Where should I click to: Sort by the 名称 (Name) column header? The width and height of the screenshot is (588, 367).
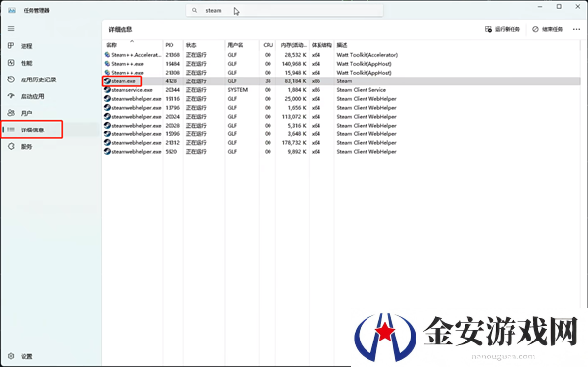[x=111, y=45]
